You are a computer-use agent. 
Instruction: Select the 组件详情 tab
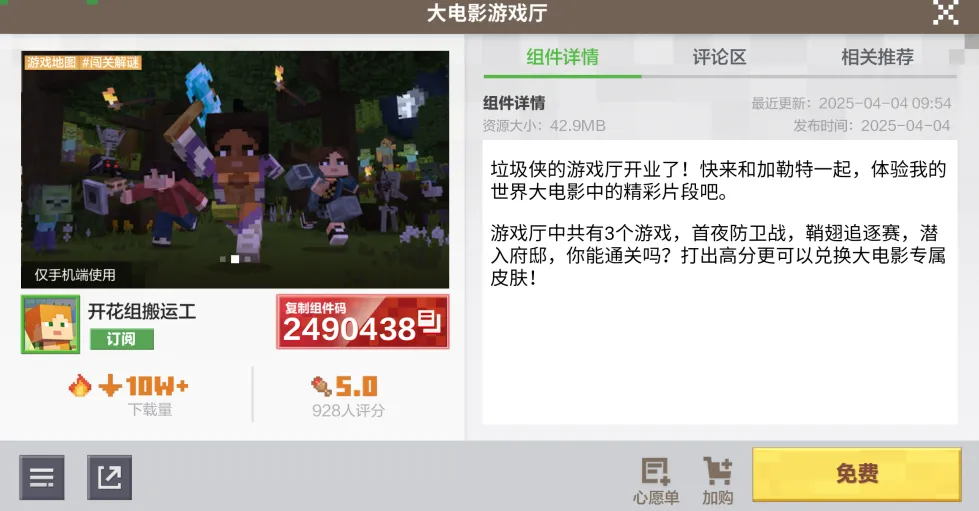click(x=562, y=57)
